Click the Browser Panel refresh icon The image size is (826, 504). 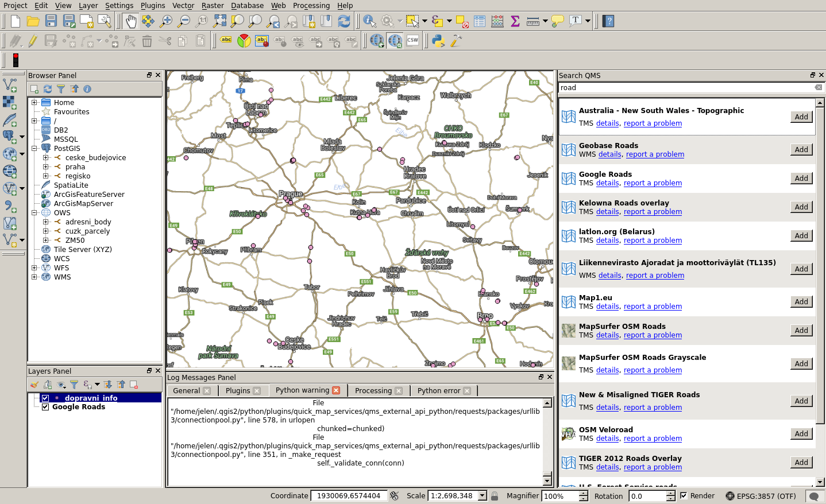(48, 89)
